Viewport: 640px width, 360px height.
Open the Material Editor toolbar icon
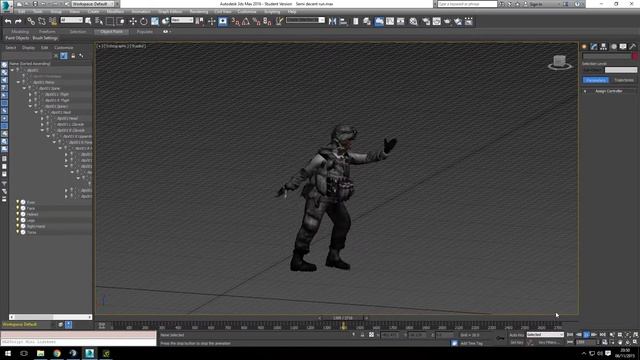click(x=413, y=21)
